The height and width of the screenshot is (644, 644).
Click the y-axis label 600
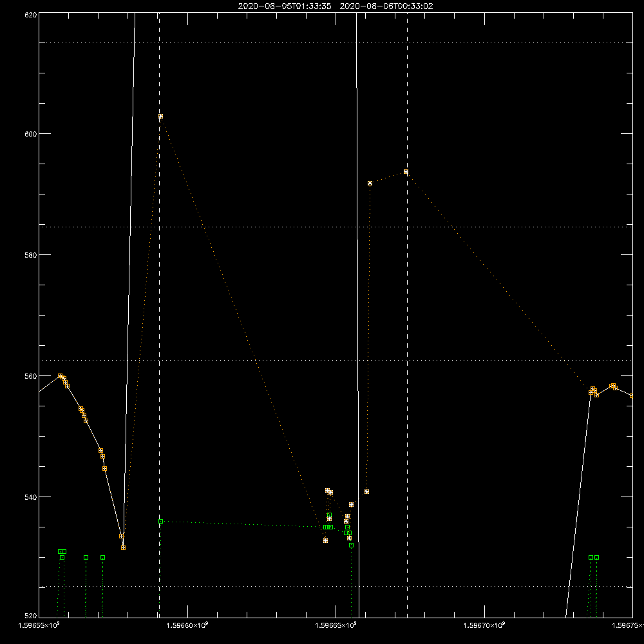tap(31, 134)
